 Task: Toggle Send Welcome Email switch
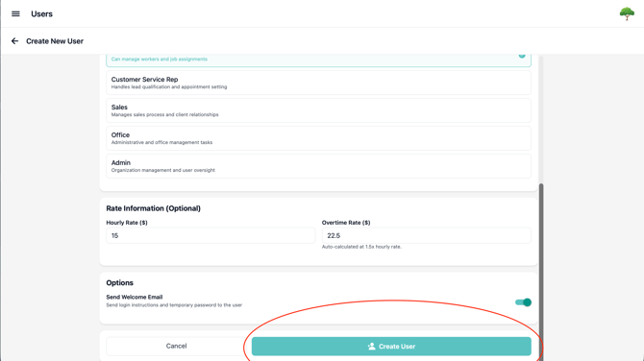[523, 302]
